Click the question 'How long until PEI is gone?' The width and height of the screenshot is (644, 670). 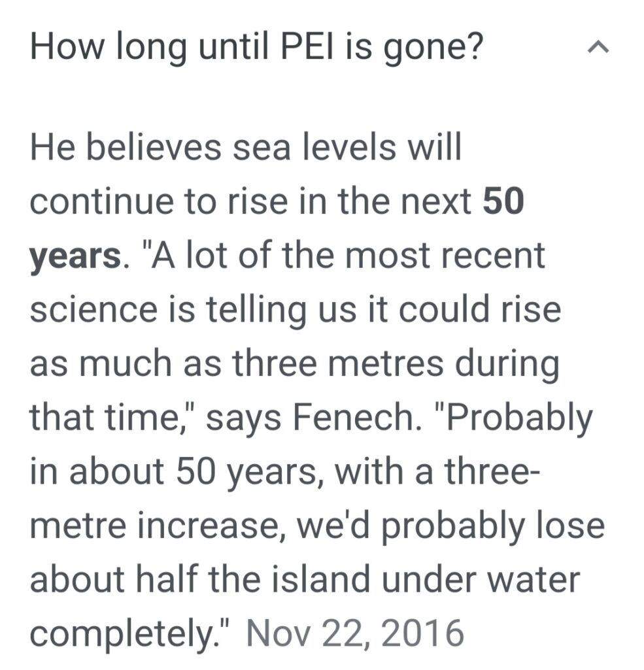click(256, 48)
